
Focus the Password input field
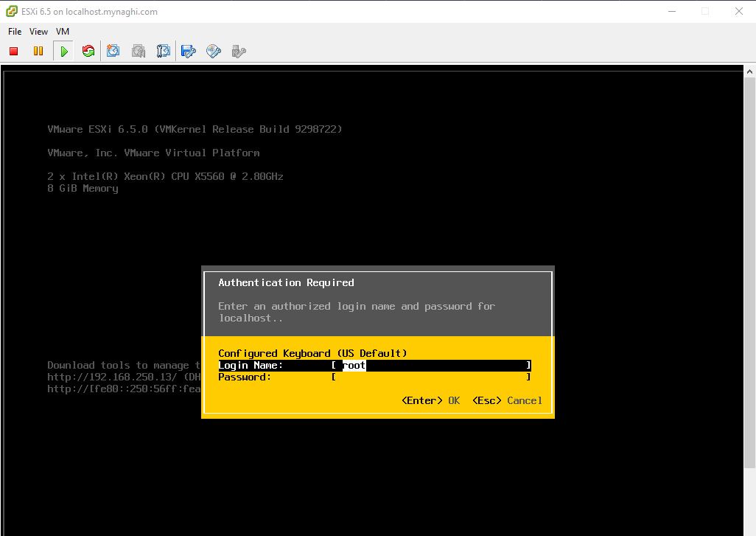pyautogui.click(x=431, y=377)
